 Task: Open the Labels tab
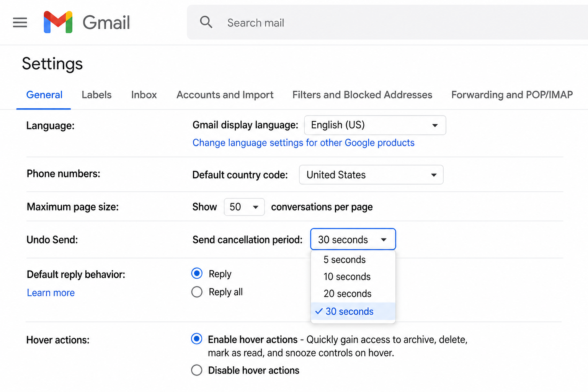(96, 95)
